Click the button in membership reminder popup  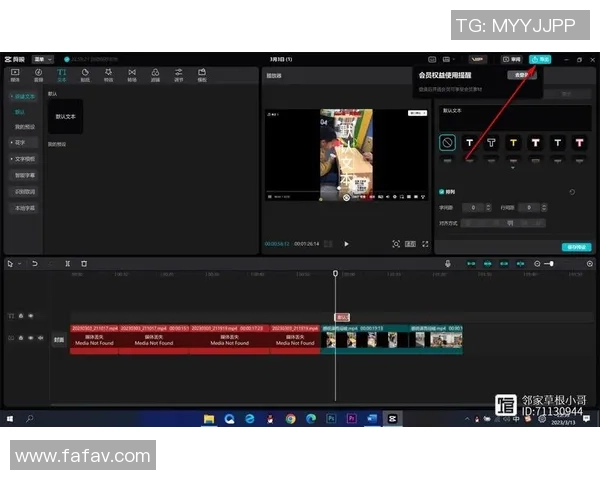[522, 75]
